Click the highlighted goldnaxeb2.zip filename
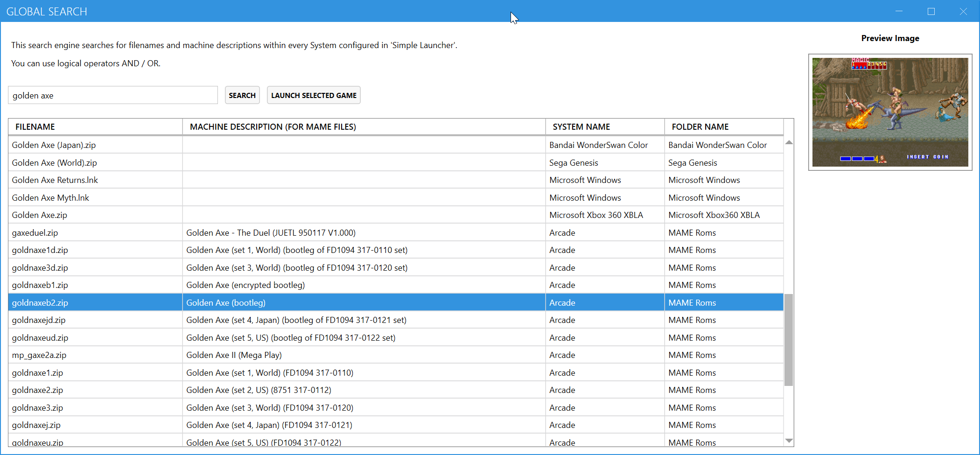 tap(40, 303)
